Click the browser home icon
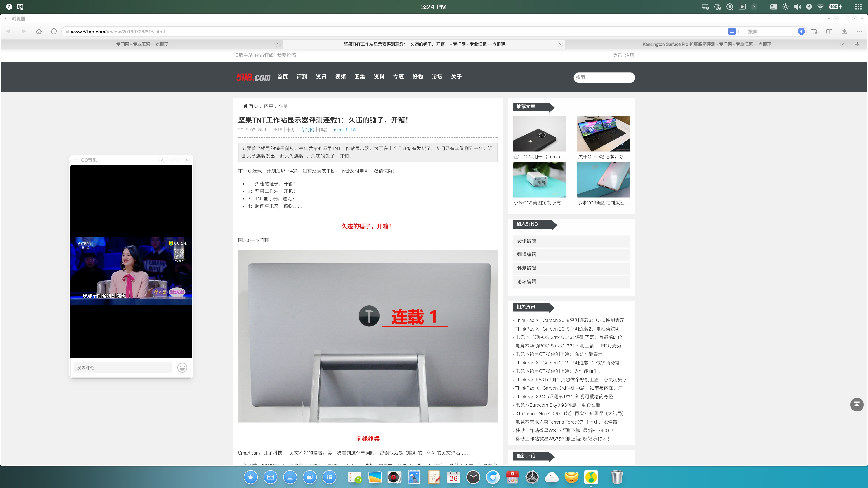This screenshot has width=868, height=488. (39, 31)
